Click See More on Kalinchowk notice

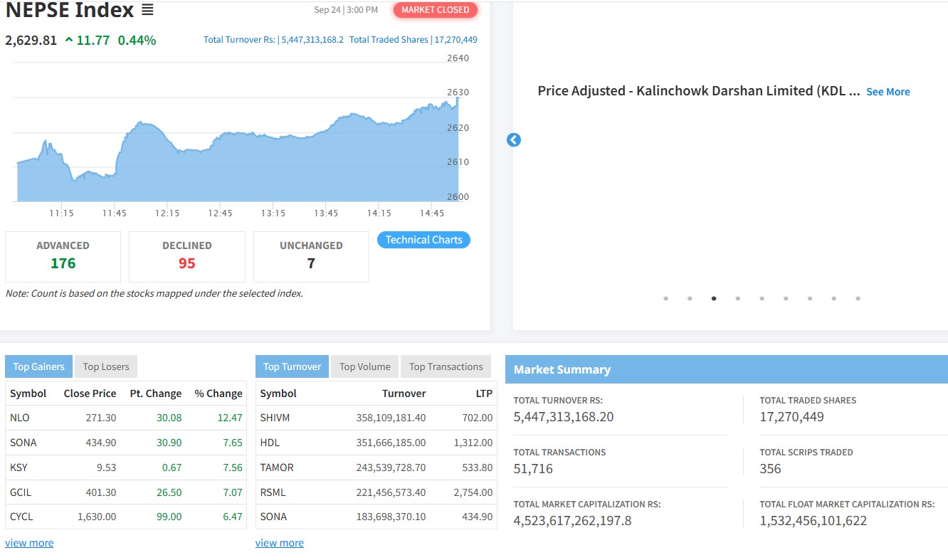coord(888,92)
